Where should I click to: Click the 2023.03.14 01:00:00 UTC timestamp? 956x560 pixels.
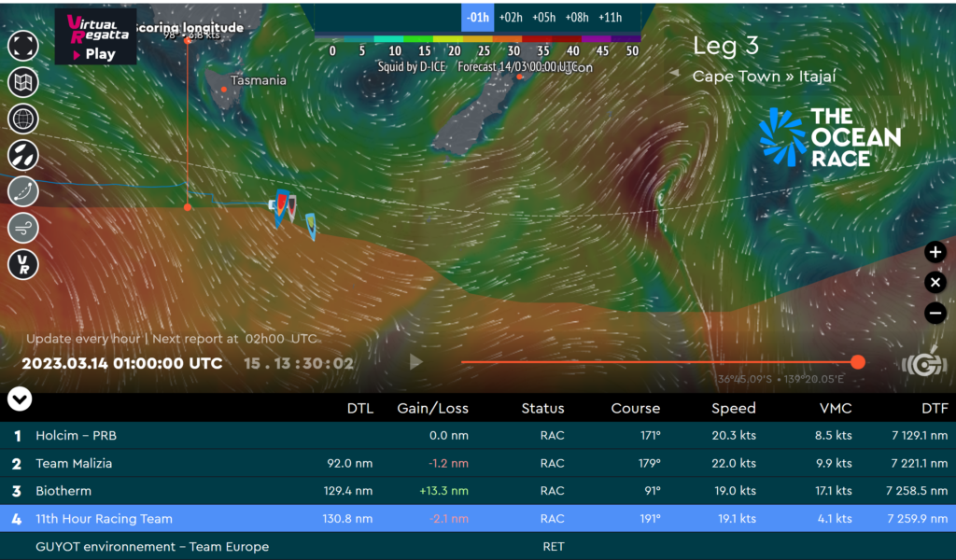coord(122,364)
